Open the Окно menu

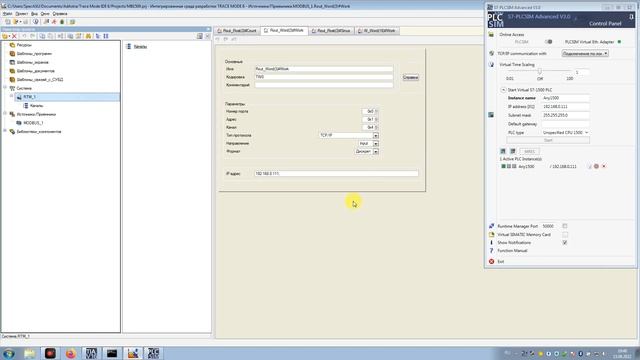point(45,14)
